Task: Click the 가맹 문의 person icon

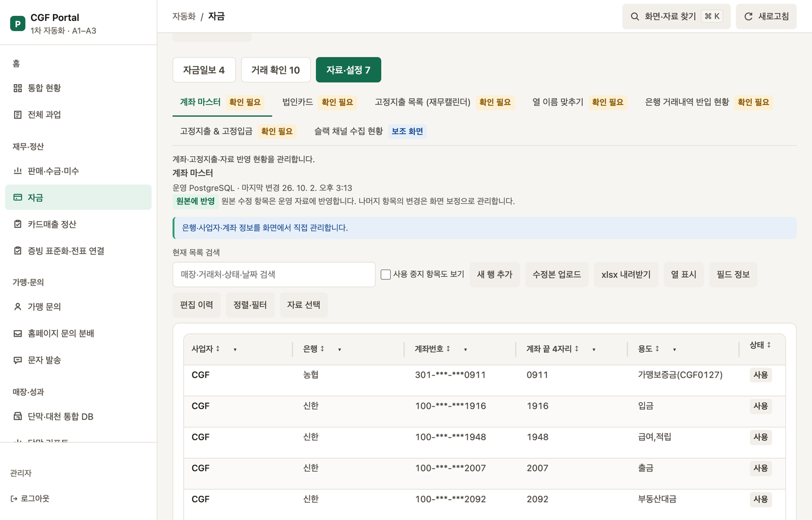Action: [x=17, y=307]
